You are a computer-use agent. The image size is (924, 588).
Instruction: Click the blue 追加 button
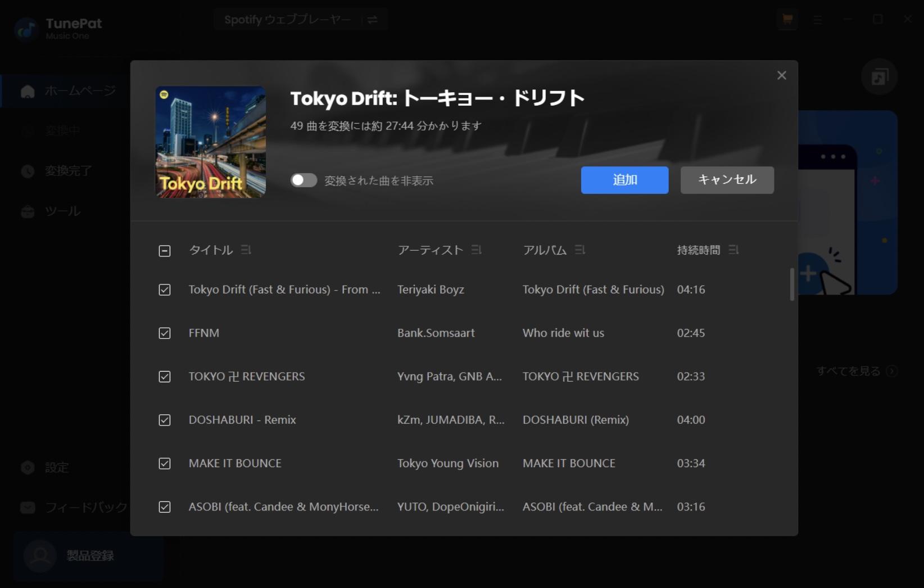coord(624,180)
